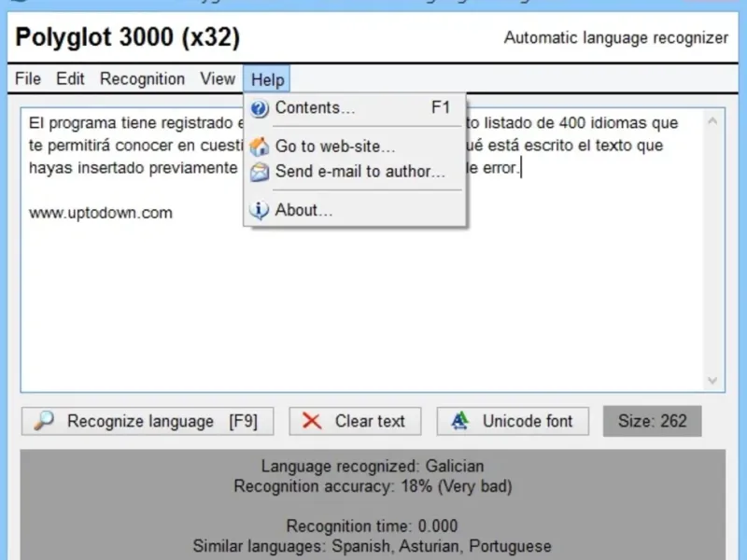Click the Recognition time: 0.000 line
The image size is (747, 560).
(372, 525)
